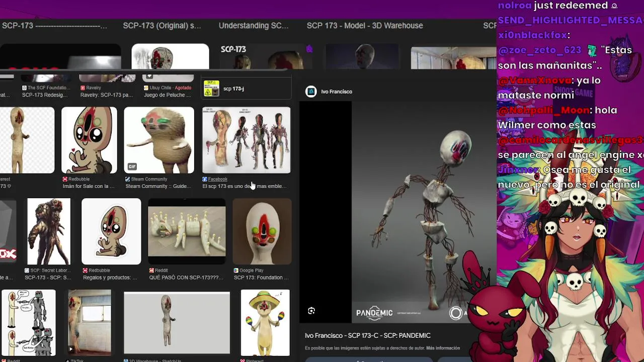644x362 pixels.
Task: Open Regalos y productos: ... caption
Action: [110, 278]
